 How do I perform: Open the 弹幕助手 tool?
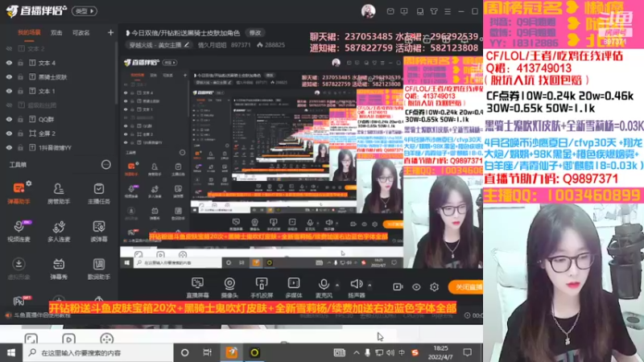click(19, 193)
